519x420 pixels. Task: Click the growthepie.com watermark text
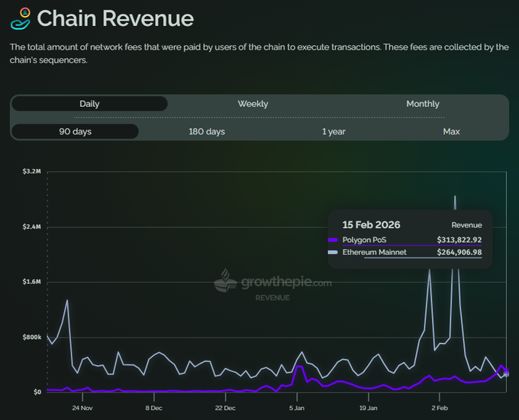click(286, 283)
